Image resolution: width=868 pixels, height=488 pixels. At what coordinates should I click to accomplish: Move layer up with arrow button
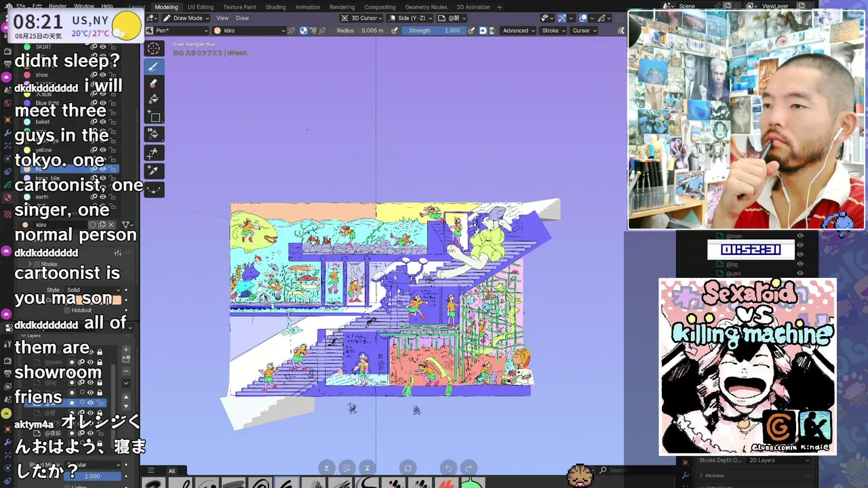(126, 396)
